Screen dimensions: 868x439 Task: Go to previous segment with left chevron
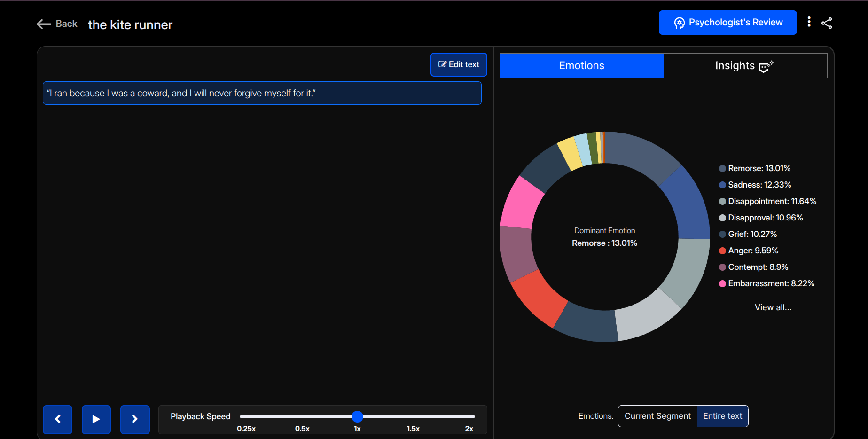57,419
